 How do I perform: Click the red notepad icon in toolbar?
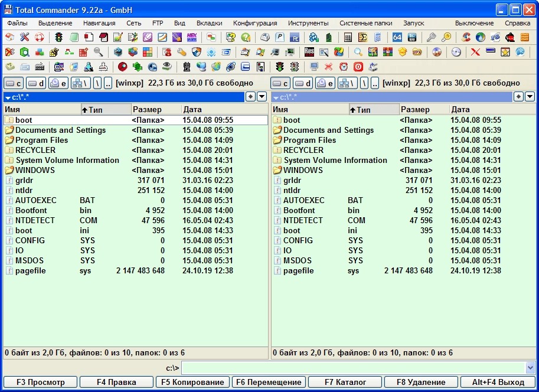[x=103, y=37]
